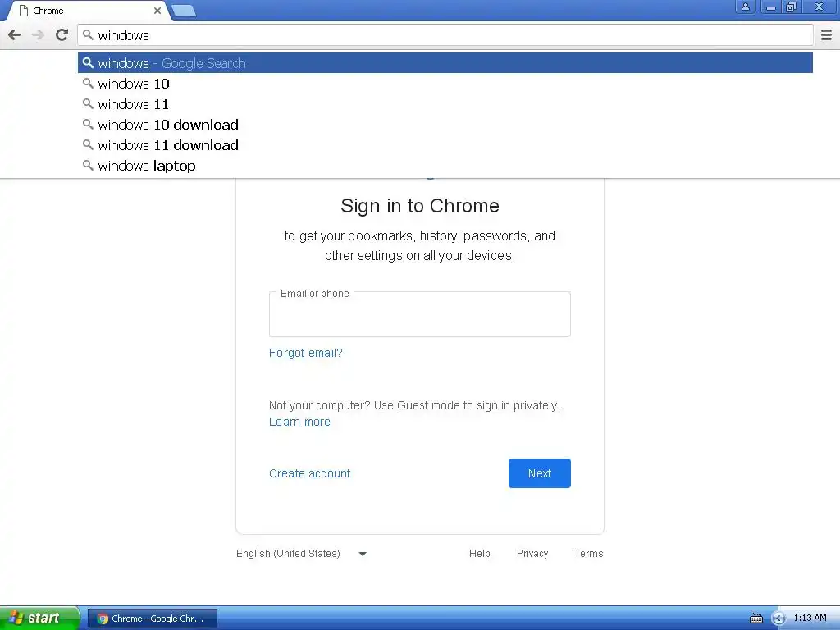Screen dimensions: 840x630
Task: Pick 'windows 10 download' suggestion
Action: pyautogui.click(x=445, y=125)
